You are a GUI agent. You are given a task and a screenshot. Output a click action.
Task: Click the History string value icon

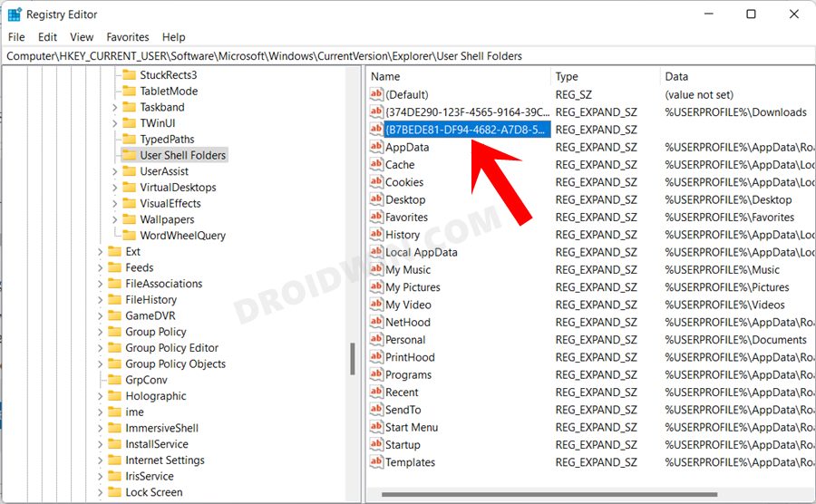pos(376,234)
